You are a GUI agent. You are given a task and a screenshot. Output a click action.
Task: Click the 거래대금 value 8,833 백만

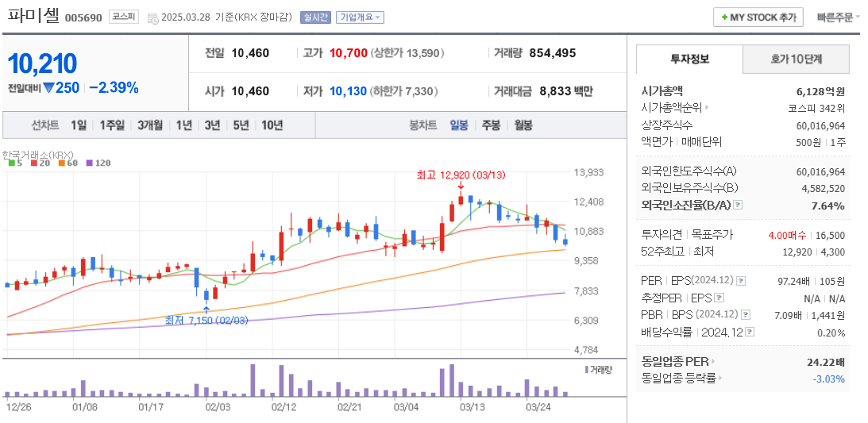[x=565, y=91]
